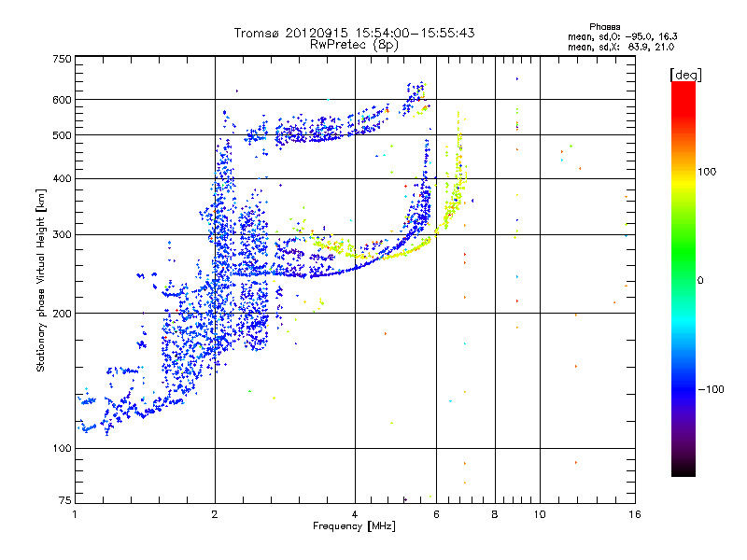The height and width of the screenshot is (560, 747).
Task: Click the colorbar tick label "100"
Action: coord(707,172)
